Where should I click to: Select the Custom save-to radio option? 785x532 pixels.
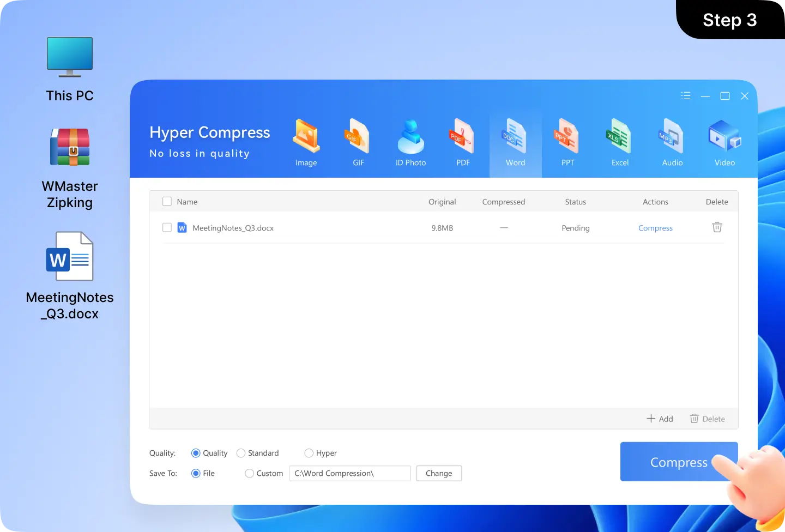pyautogui.click(x=249, y=473)
